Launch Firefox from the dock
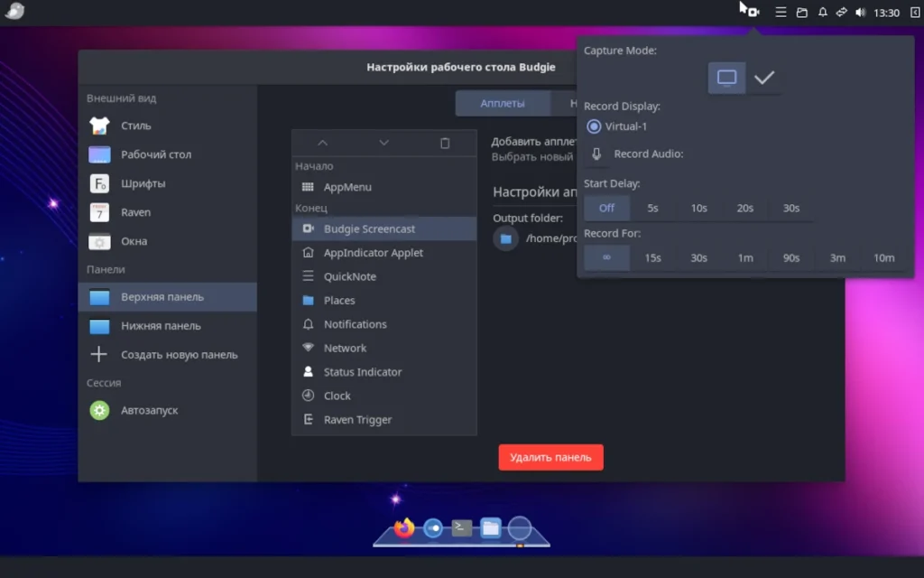Screen dimensions: 924x578 pyautogui.click(x=404, y=527)
